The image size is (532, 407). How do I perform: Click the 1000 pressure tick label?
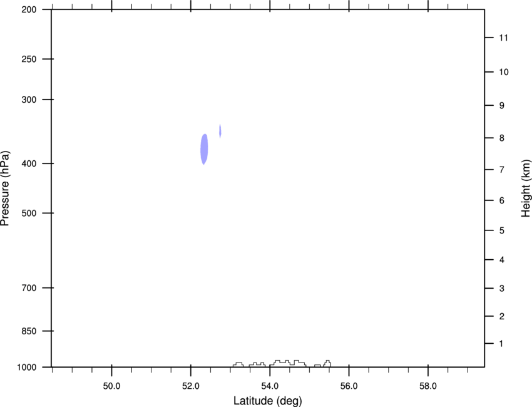coord(27,368)
